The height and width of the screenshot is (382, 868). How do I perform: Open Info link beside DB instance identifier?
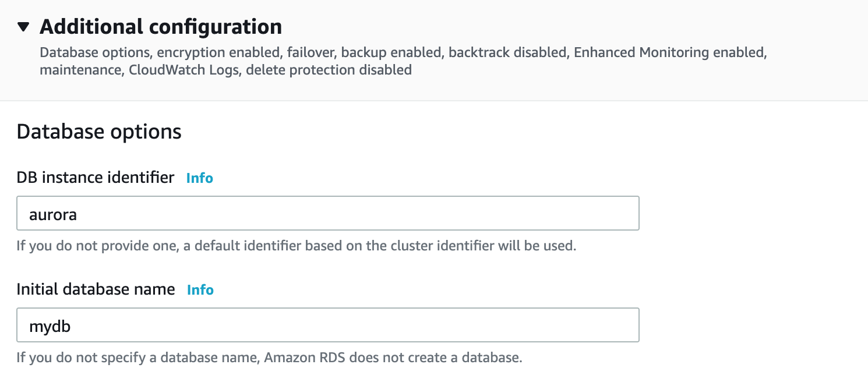pyautogui.click(x=200, y=178)
